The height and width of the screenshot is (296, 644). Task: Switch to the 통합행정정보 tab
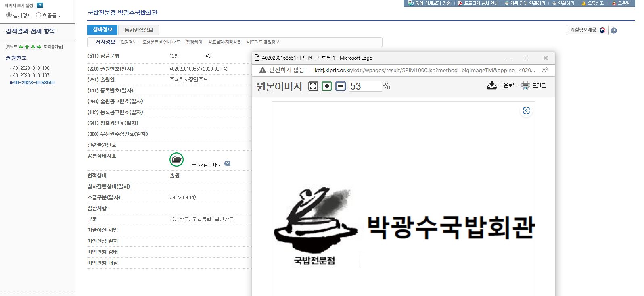pos(138,30)
